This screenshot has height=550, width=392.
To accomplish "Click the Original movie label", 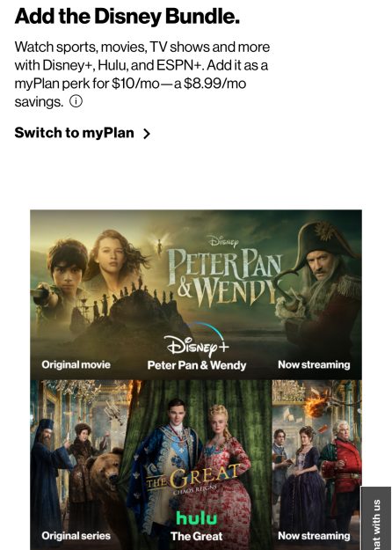I will tap(76, 365).
